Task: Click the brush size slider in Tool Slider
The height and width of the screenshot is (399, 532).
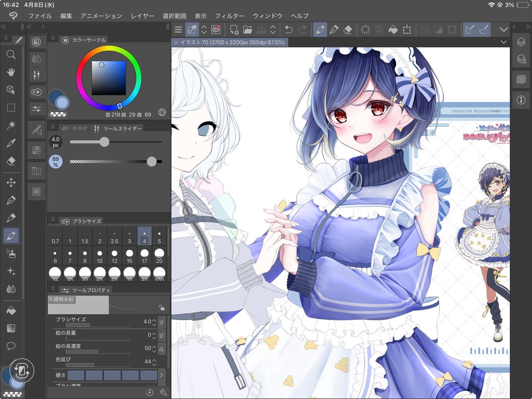Action: click(116, 142)
